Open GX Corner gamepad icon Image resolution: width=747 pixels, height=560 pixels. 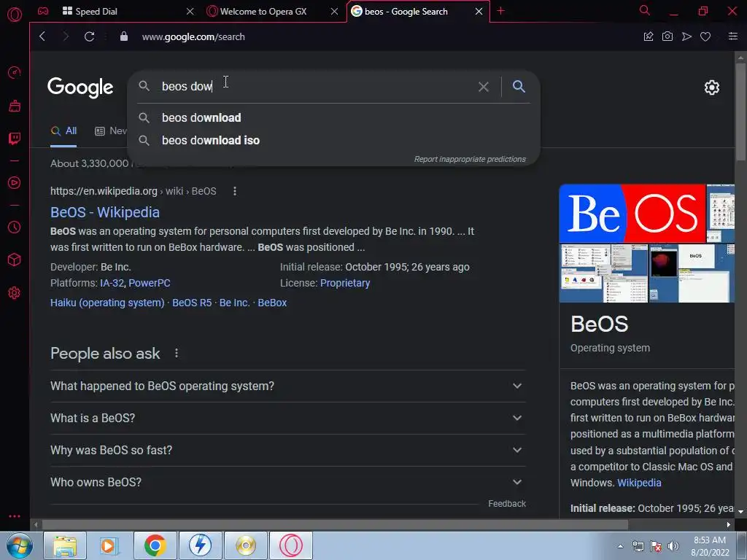tap(43, 11)
